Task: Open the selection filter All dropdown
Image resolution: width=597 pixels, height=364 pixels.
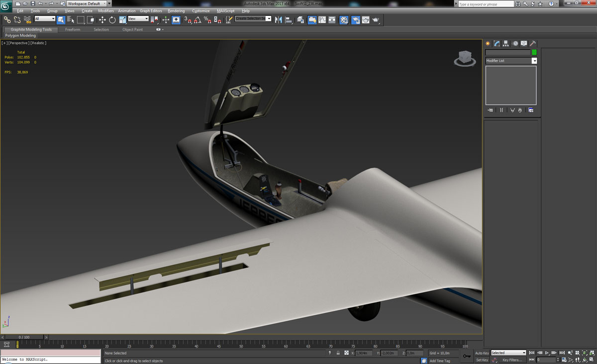Action: click(44, 19)
